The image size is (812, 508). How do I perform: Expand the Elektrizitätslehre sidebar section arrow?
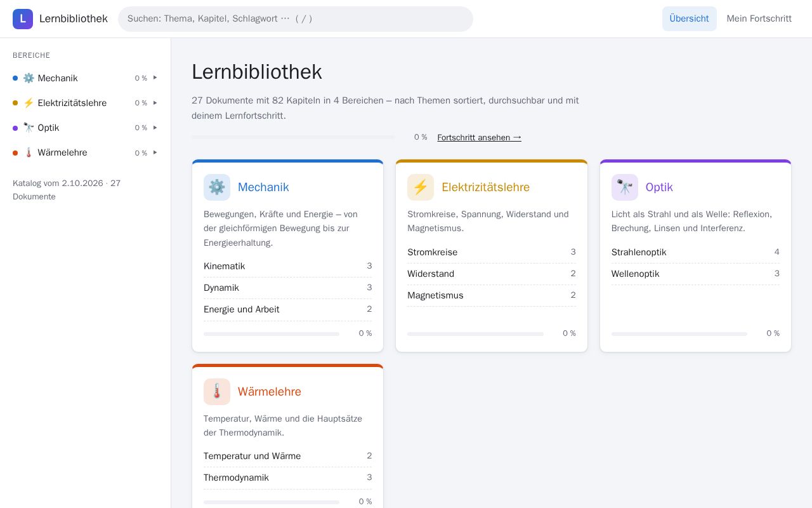tap(155, 103)
